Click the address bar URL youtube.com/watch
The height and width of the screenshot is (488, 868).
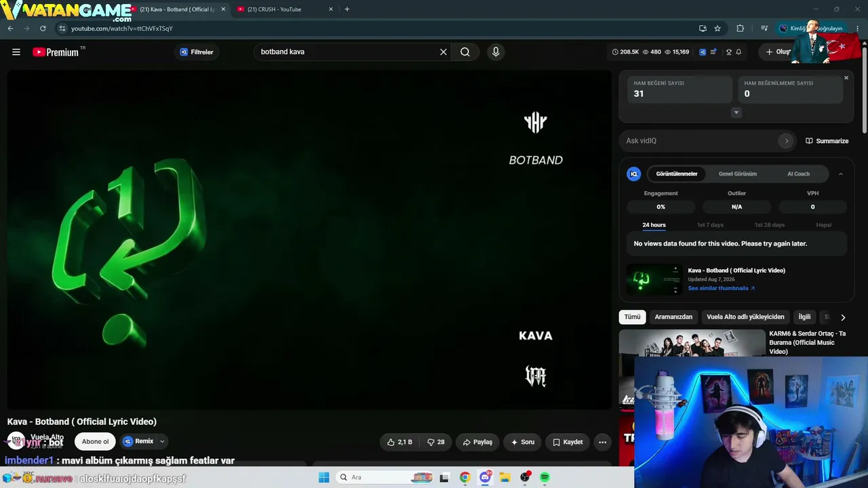coord(122,28)
